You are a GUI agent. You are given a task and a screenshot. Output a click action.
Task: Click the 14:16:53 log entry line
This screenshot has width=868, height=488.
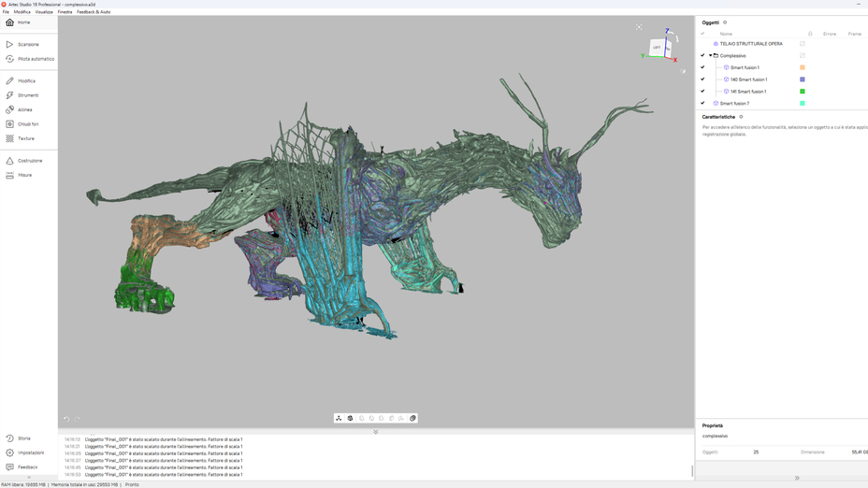point(153,474)
